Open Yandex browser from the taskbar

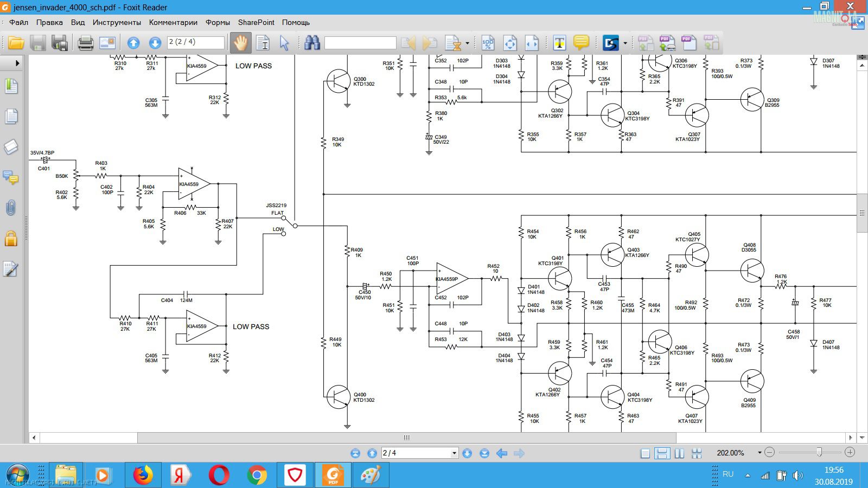pyautogui.click(x=181, y=476)
